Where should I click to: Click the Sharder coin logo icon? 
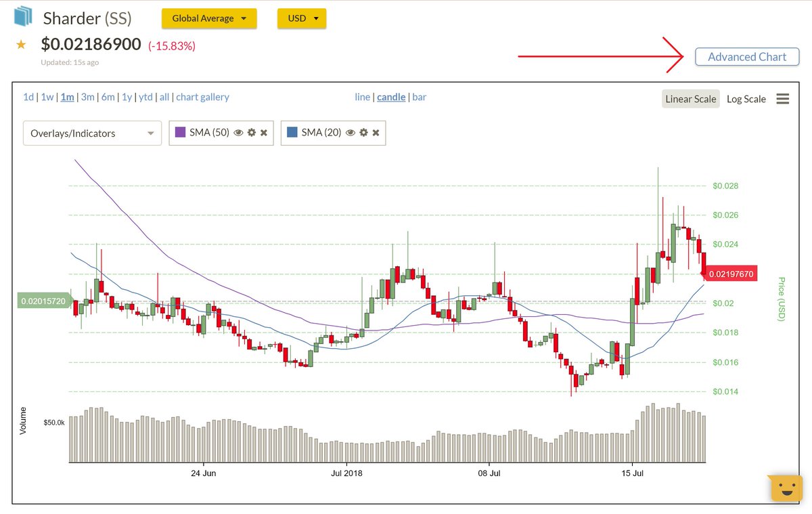coord(23,17)
